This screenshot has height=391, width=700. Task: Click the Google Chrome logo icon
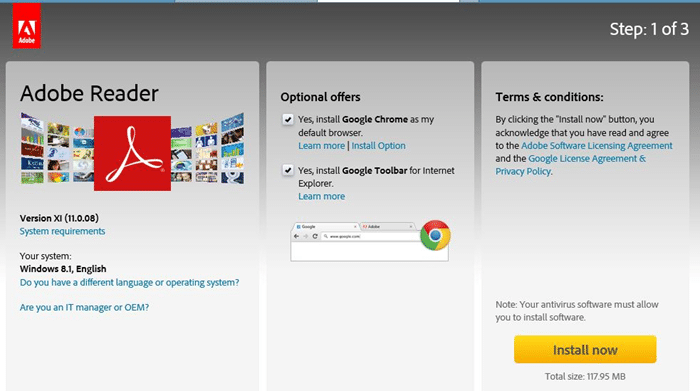[x=435, y=235]
